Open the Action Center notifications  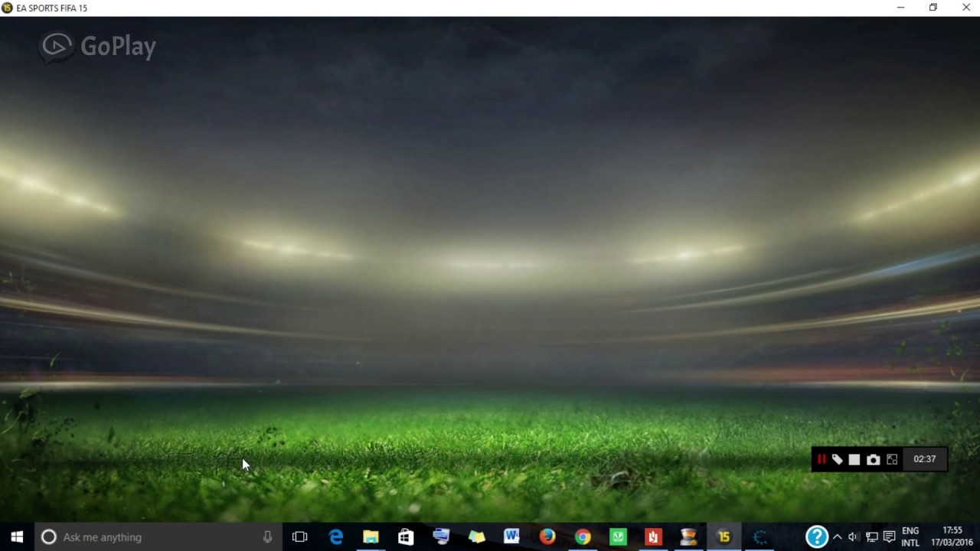click(x=889, y=537)
